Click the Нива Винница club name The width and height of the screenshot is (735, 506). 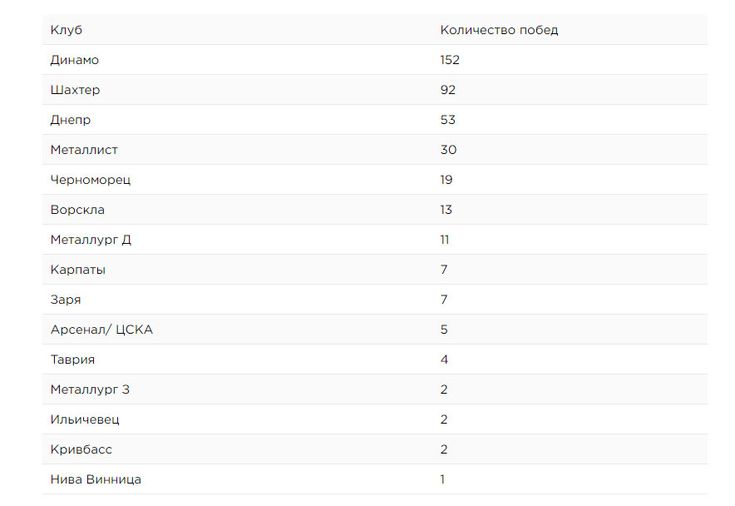pyautogui.click(x=96, y=479)
